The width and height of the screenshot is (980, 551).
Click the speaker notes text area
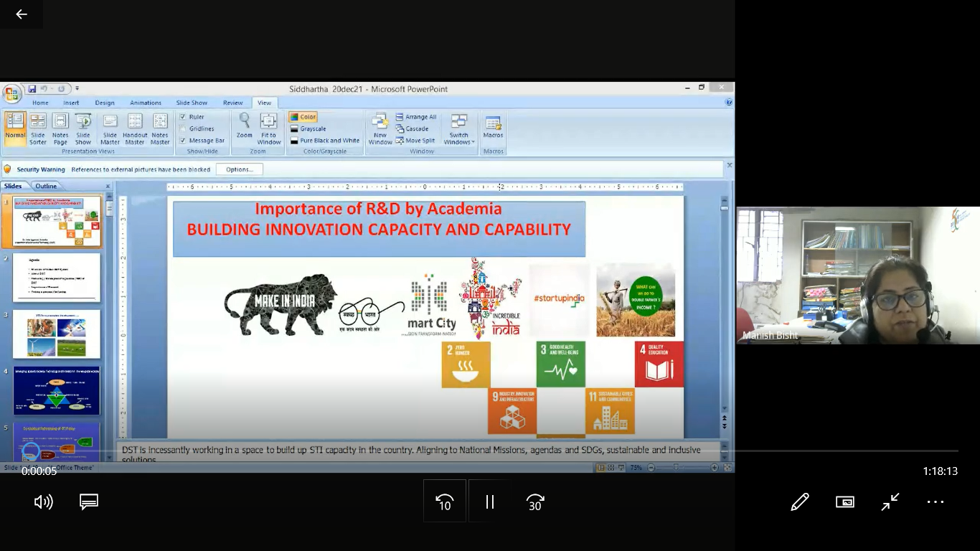click(419, 453)
